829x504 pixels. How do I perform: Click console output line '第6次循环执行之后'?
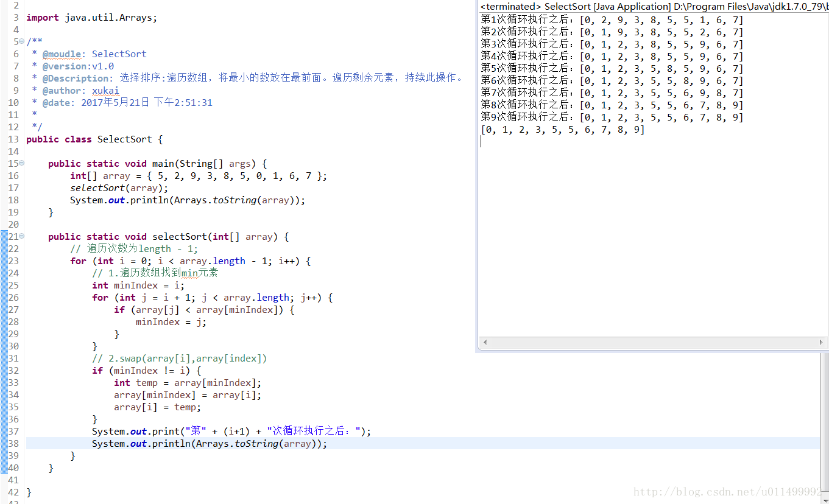point(612,80)
